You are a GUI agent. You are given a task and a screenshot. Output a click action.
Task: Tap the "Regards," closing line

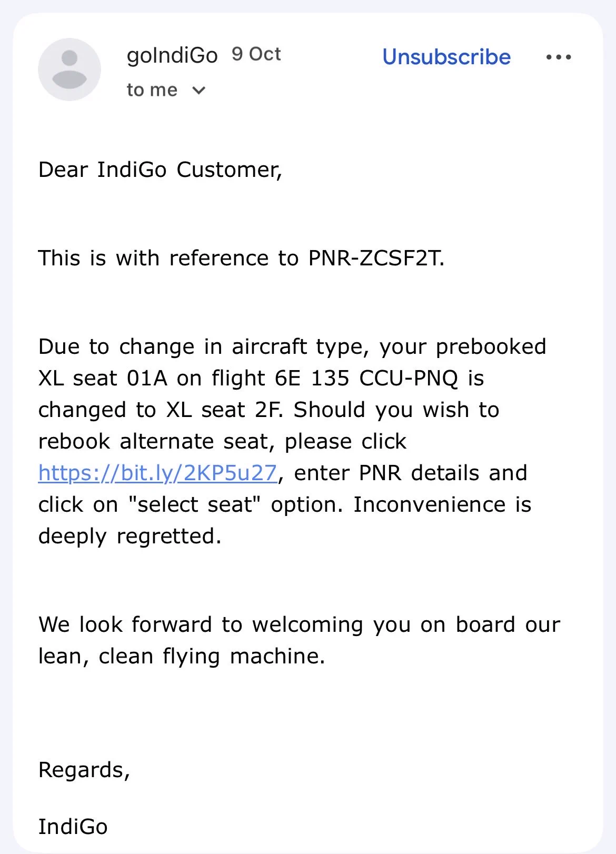84,770
